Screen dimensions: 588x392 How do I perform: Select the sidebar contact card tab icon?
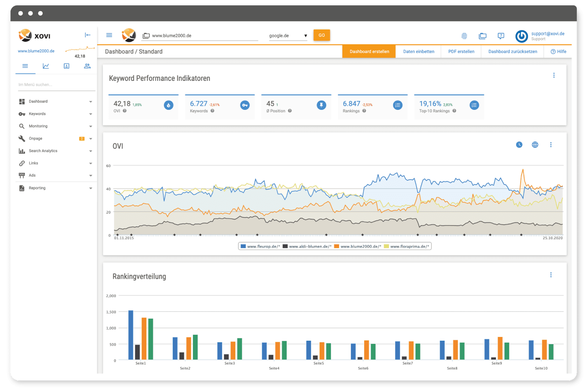coord(67,66)
